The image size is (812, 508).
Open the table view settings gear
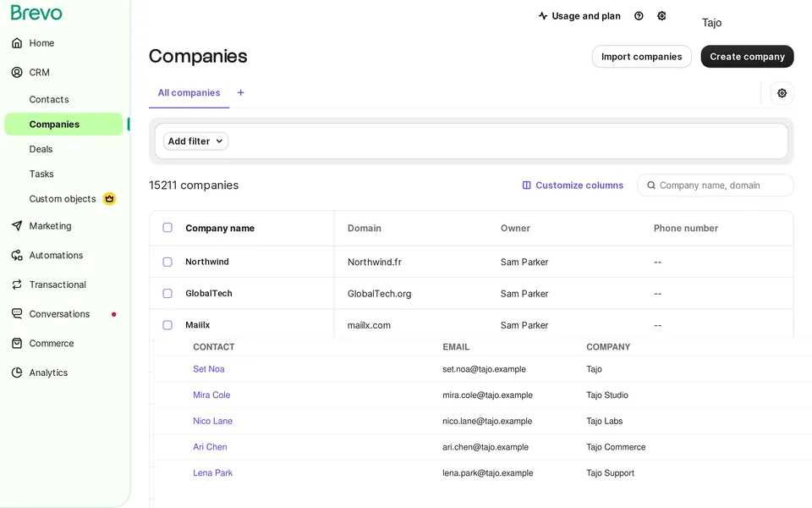[782, 93]
